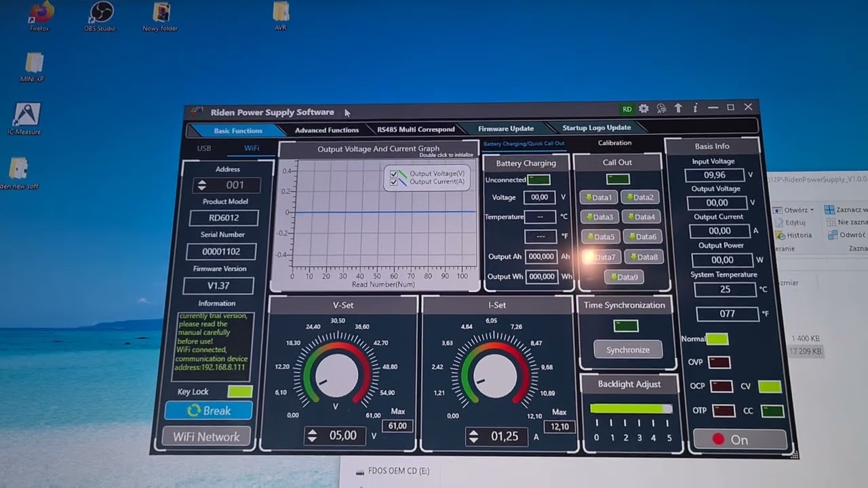Viewport: 868px width, 488px height.
Task: Select the WiFi connection tab
Action: point(252,148)
